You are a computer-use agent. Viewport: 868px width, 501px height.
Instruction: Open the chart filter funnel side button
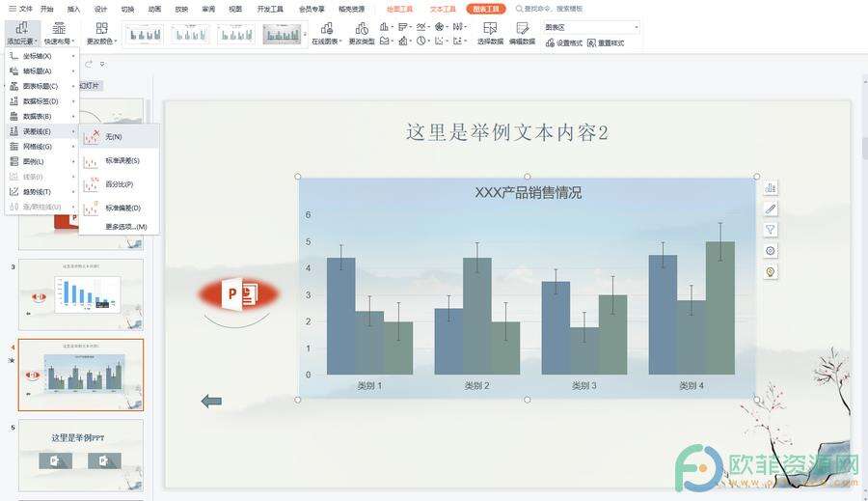pyautogui.click(x=770, y=230)
